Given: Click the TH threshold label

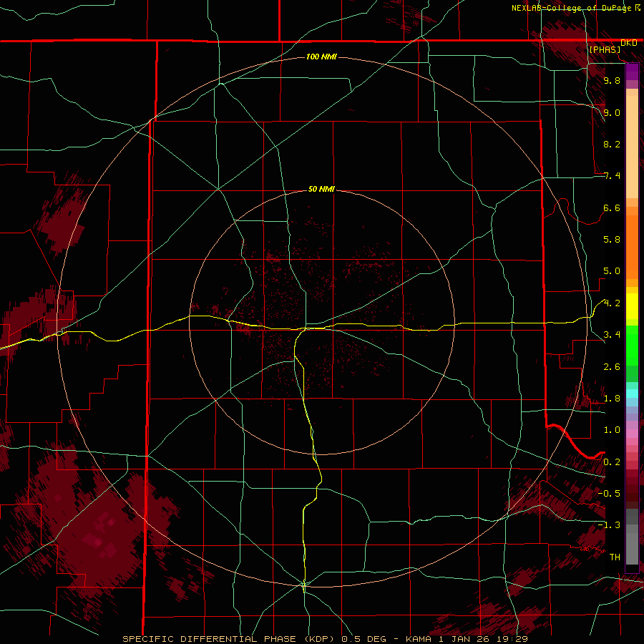Looking at the screenshot, I should pyautogui.click(x=615, y=557).
